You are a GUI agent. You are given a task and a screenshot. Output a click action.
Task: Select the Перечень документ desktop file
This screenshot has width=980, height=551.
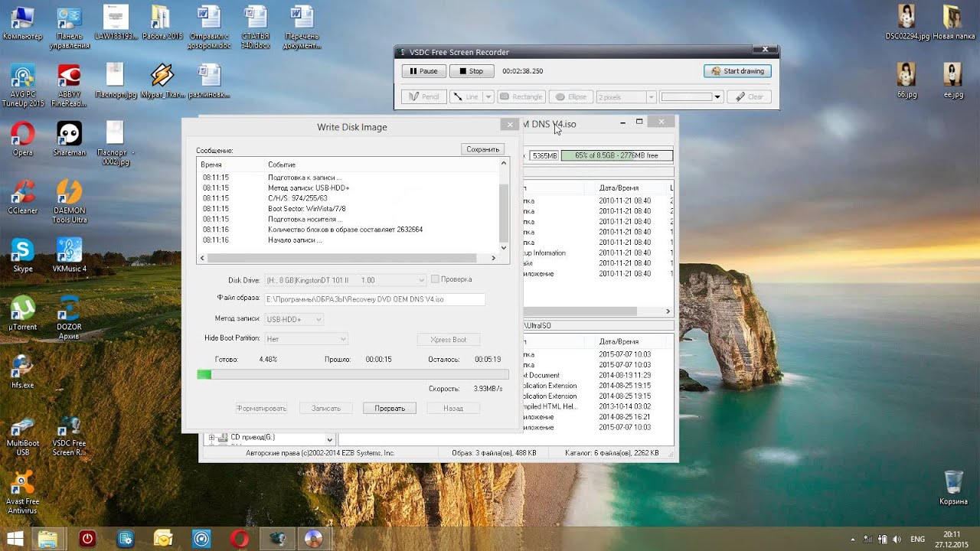pos(302,27)
